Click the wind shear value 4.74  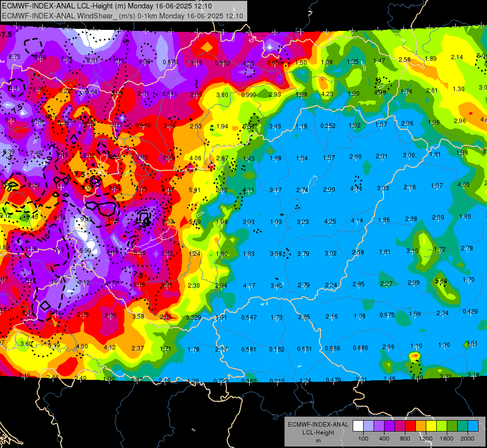[x=356, y=188]
